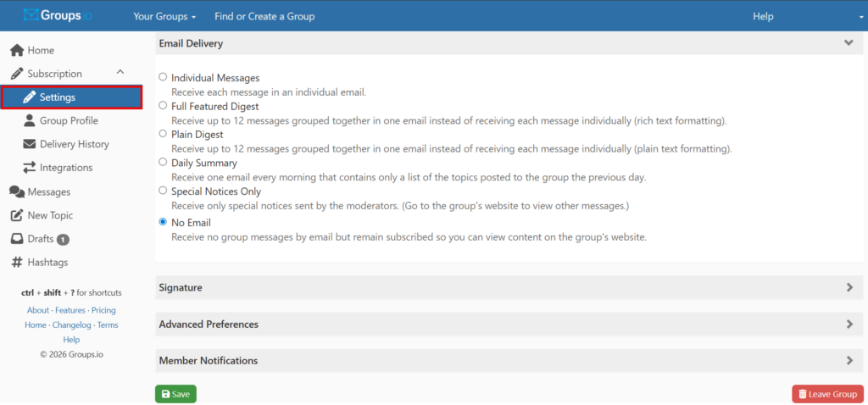The height and width of the screenshot is (405, 868).
Task: Open Find or Create a Group
Action: coord(264,17)
